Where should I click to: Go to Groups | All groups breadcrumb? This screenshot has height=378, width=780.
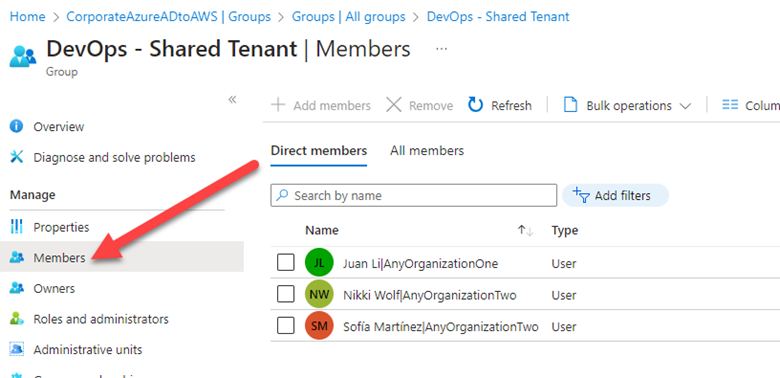(x=348, y=16)
